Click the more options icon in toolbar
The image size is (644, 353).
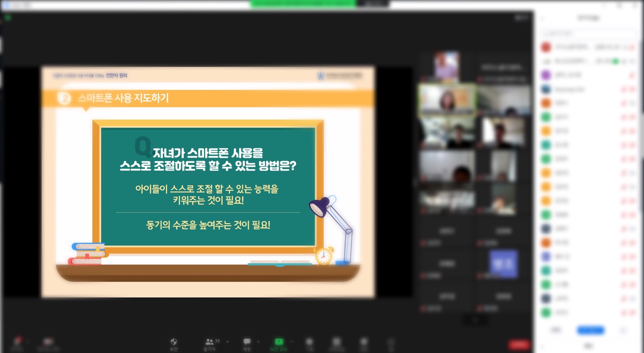click(x=391, y=342)
